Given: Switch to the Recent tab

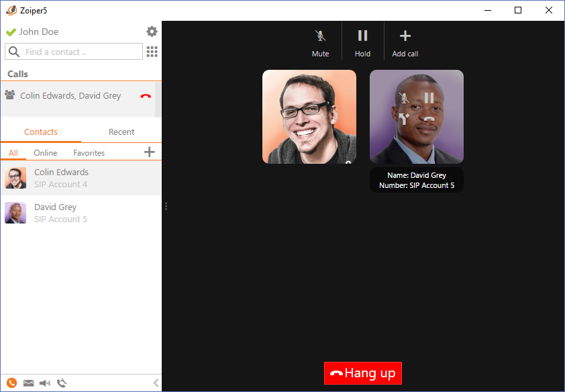Looking at the screenshot, I should (121, 132).
